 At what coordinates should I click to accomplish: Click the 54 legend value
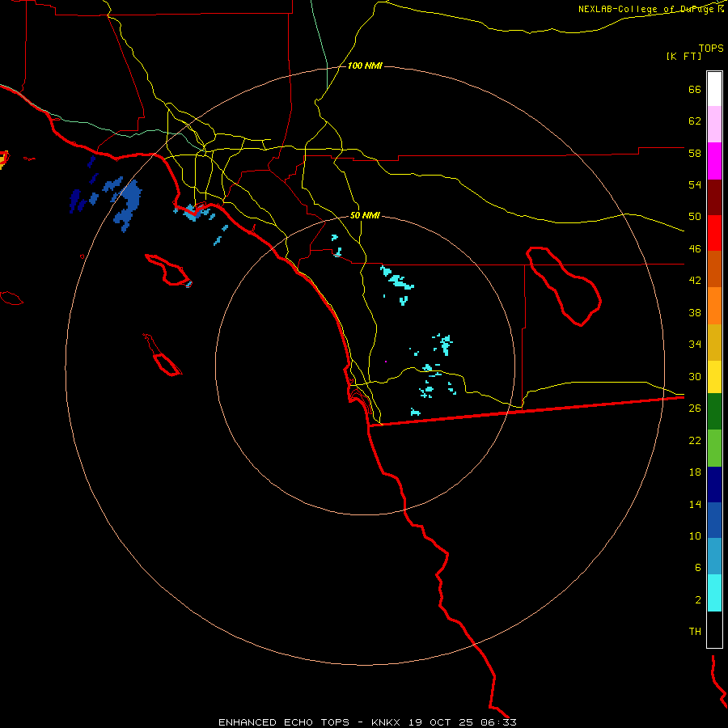(x=695, y=184)
